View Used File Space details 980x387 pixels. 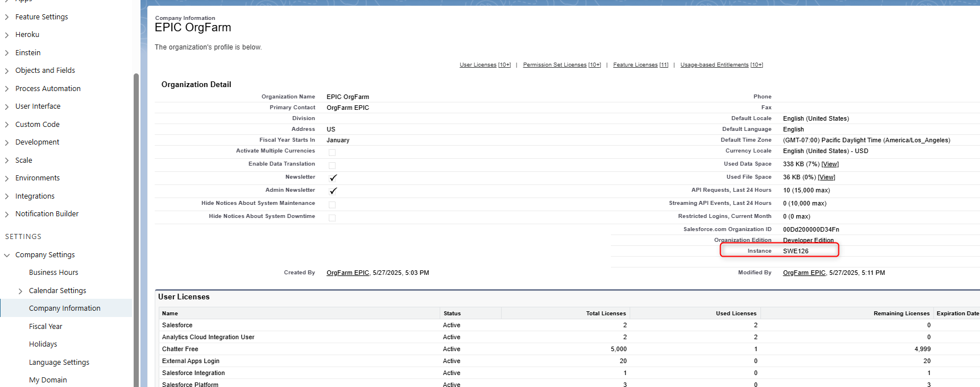coord(826,178)
